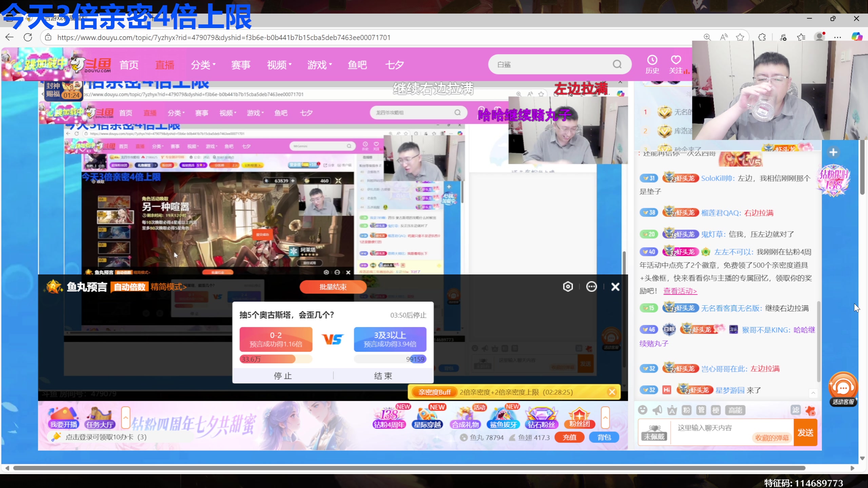Viewport: 868px width, 488px height.
Task: Open the 合成礼物 gift synthesis icon
Action: [466, 418]
